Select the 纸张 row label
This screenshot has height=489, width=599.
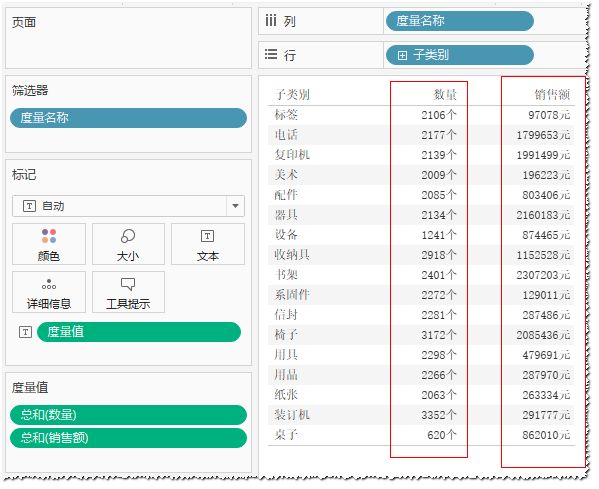[286, 395]
